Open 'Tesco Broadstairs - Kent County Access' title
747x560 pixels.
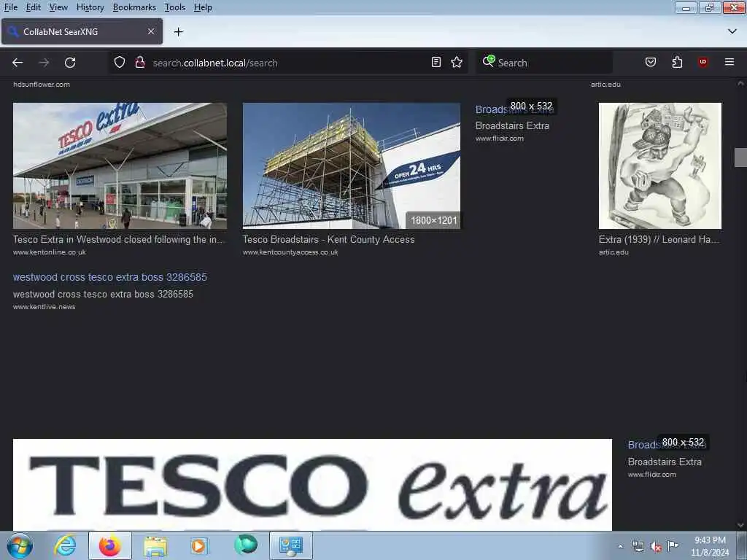tap(329, 239)
